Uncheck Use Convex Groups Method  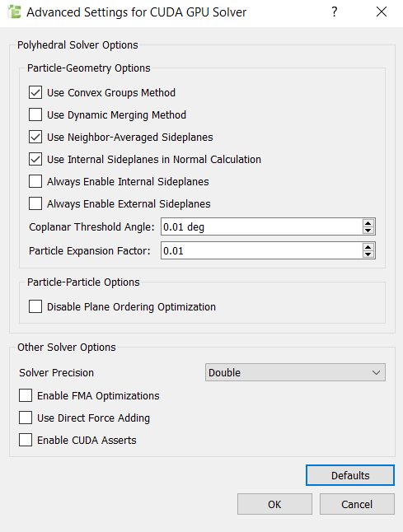point(35,92)
